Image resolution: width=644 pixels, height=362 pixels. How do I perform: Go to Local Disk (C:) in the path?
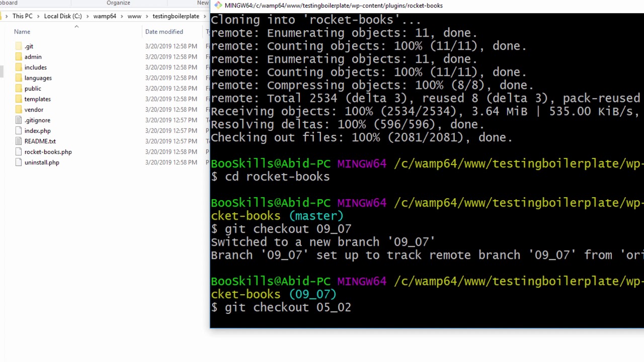tap(63, 16)
